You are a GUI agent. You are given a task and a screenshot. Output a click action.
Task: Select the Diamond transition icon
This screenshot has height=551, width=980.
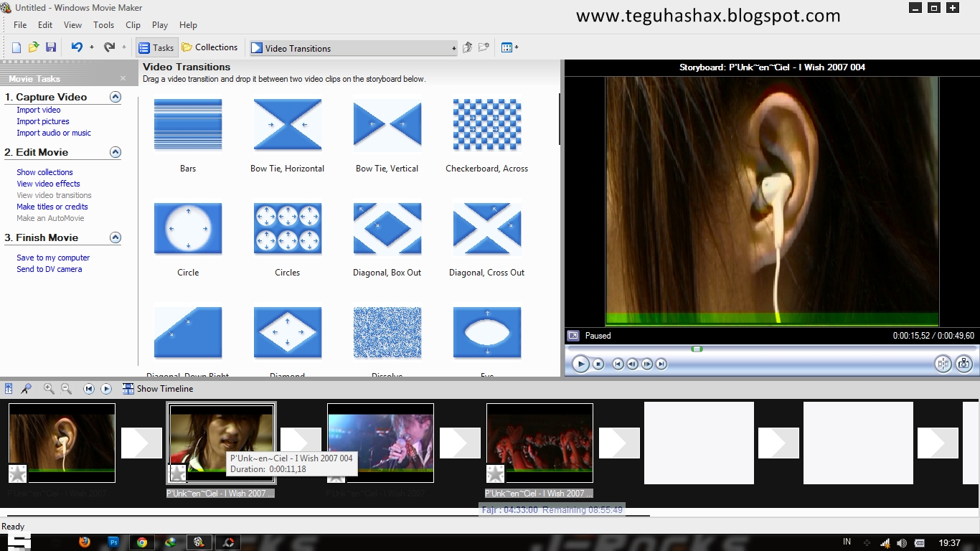(x=287, y=333)
